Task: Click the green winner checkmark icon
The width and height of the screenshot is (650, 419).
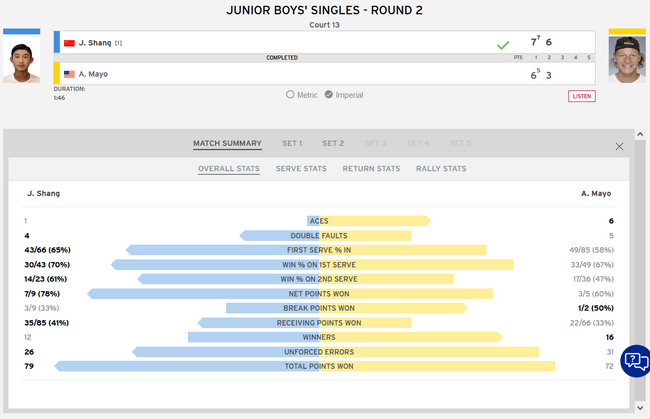Action: pyautogui.click(x=503, y=44)
